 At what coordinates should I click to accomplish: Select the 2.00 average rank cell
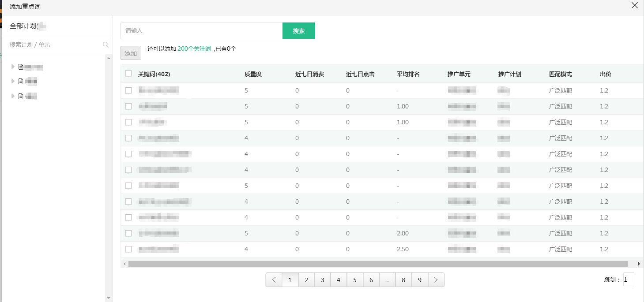[x=403, y=233]
